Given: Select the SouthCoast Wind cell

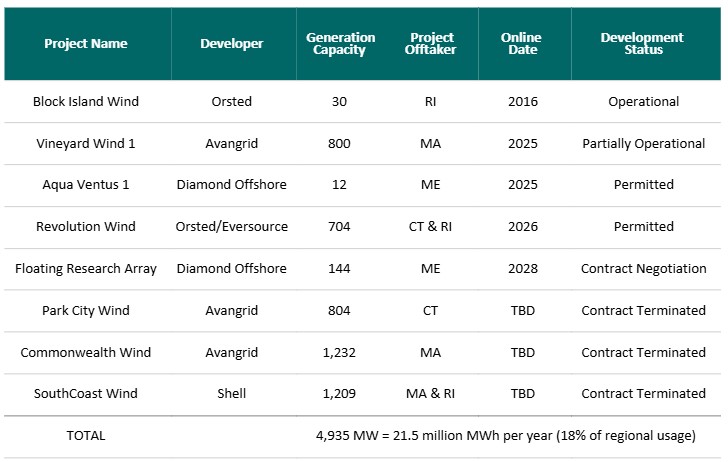Looking at the screenshot, I should tap(86, 394).
